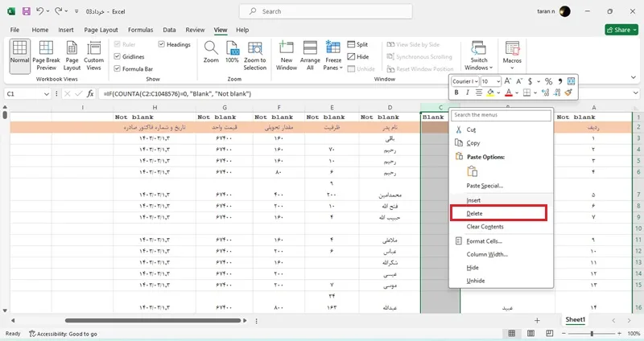Apply bold in the mini toolbar
This screenshot has height=341, width=644.
click(456, 92)
